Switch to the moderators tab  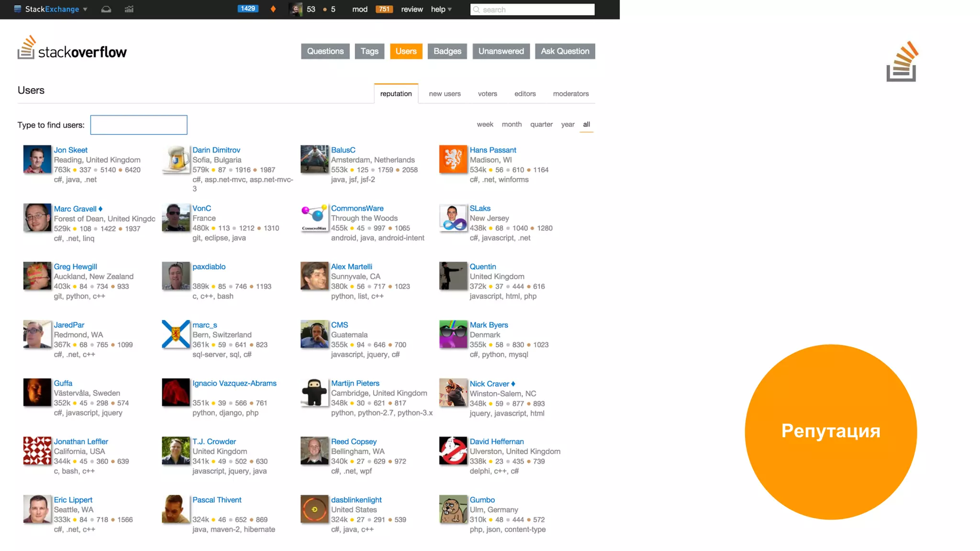(570, 94)
